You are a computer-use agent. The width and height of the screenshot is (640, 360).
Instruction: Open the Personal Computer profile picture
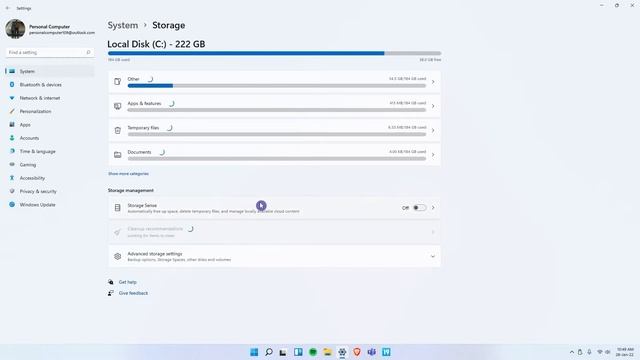pyautogui.click(x=15, y=29)
